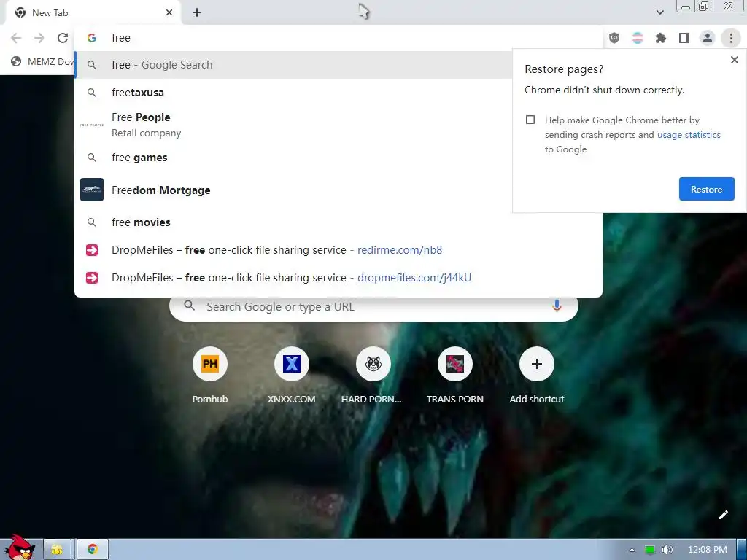Choose the 'freetaxusa' suggestion

[x=293, y=93]
